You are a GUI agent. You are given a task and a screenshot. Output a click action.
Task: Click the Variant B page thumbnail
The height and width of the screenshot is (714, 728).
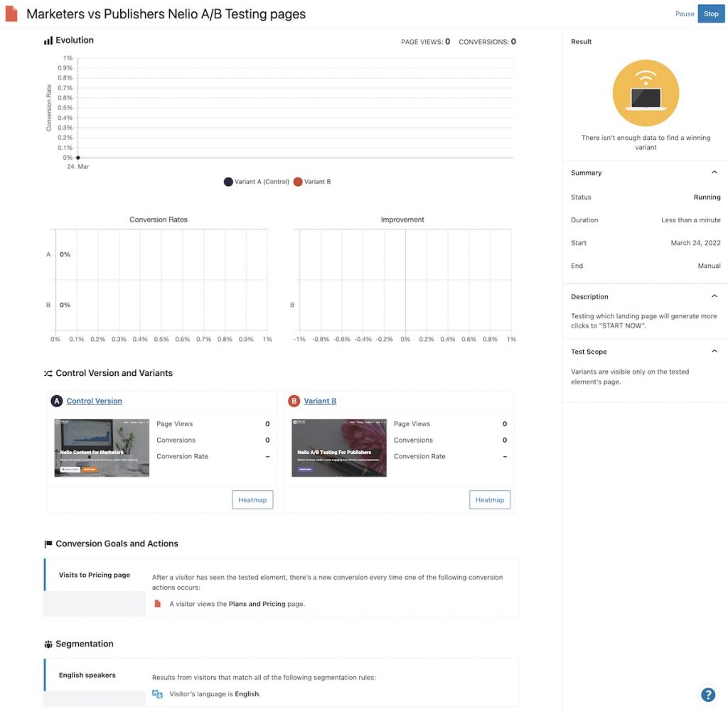click(x=339, y=448)
